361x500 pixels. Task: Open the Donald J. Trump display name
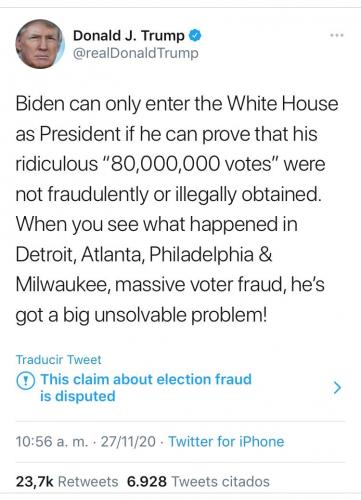[129, 35]
